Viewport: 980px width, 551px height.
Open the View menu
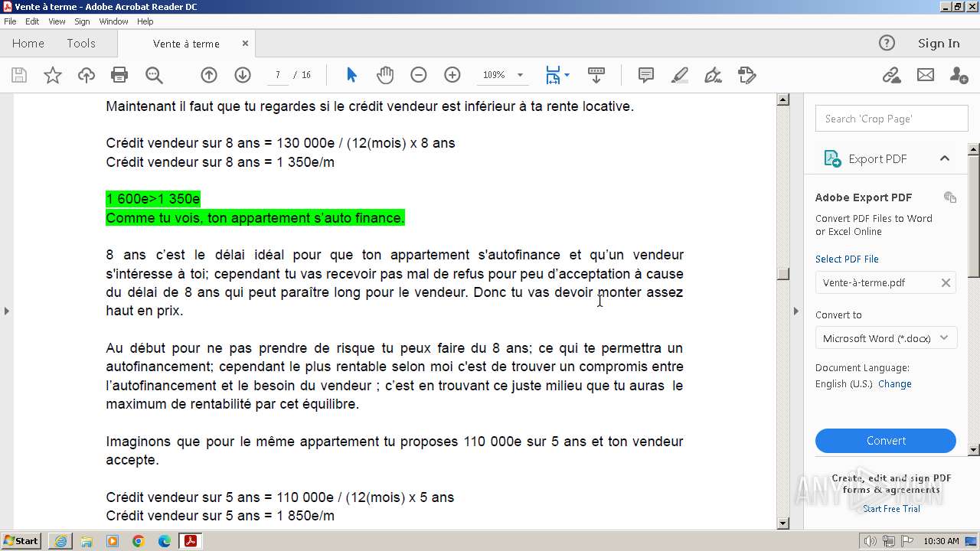[57, 21]
